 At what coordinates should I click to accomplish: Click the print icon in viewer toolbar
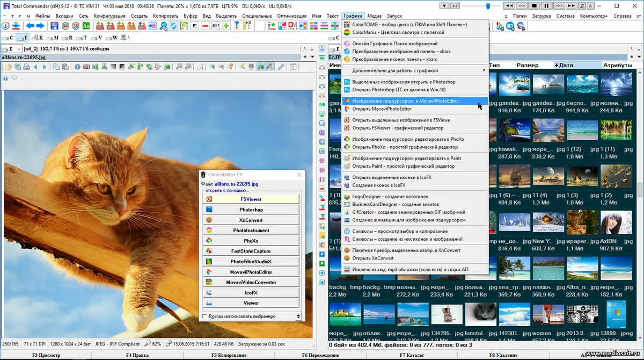click(26, 67)
